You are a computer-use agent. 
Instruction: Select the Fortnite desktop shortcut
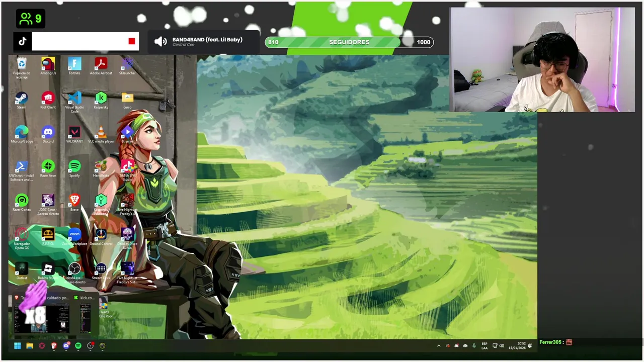[x=74, y=66]
